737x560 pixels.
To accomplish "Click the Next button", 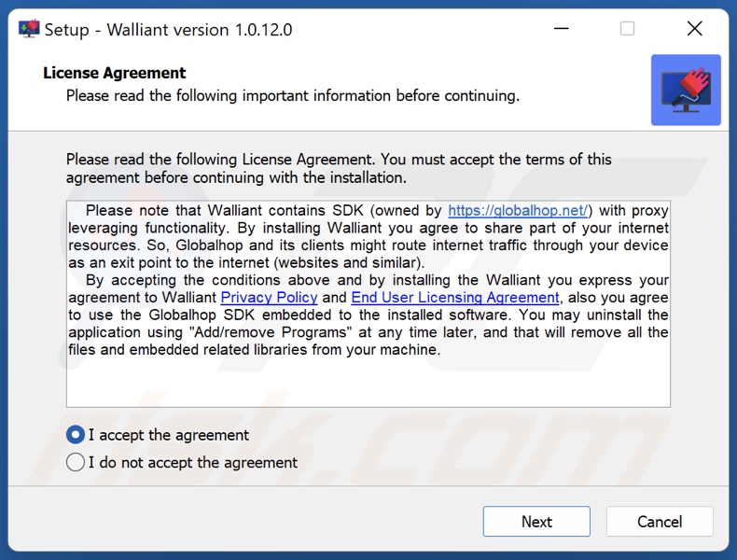I will [536, 522].
